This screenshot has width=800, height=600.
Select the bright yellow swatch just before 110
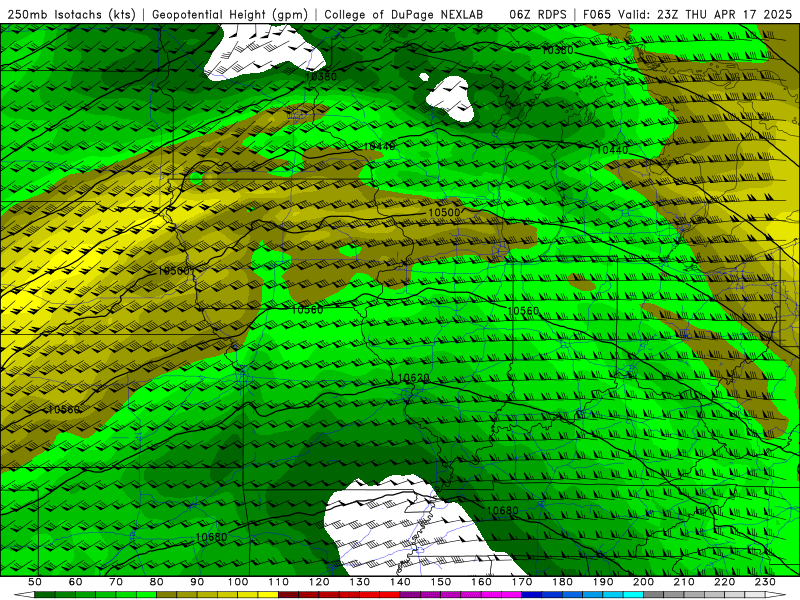pyautogui.click(x=268, y=595)
